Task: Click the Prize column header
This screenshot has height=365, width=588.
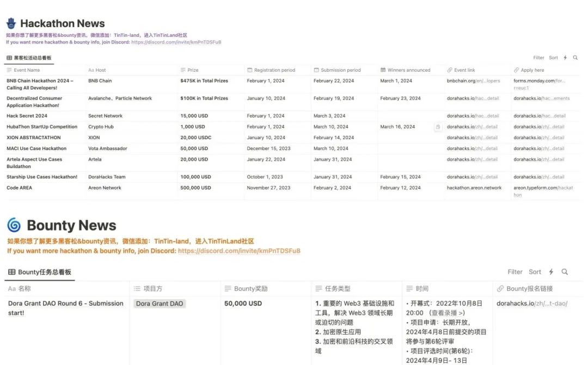Action: pos(193,70)
